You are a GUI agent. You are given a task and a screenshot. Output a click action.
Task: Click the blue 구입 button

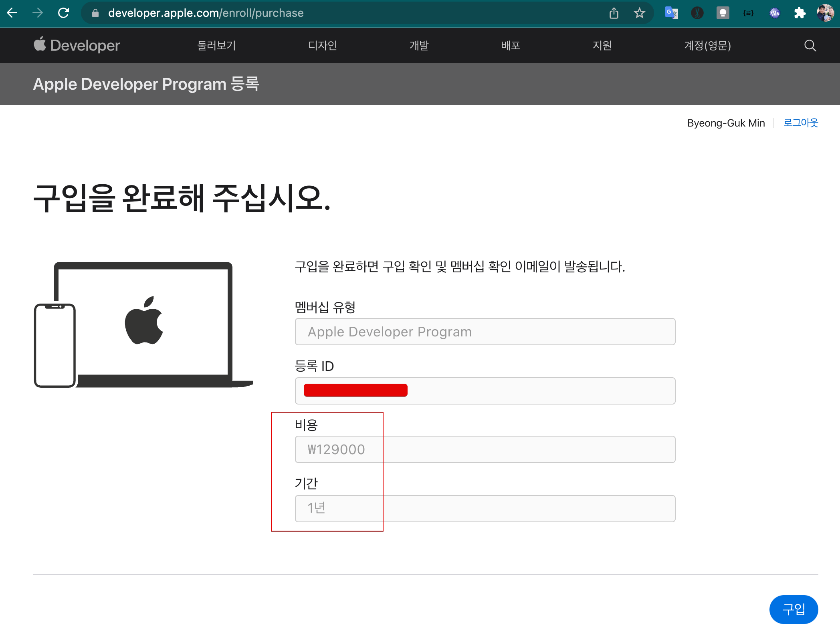(x=794, y=609)
